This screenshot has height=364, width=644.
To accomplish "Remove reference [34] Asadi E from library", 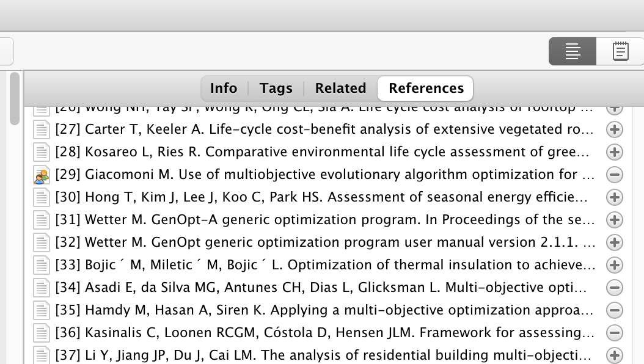I will click(x=615, y=288).
